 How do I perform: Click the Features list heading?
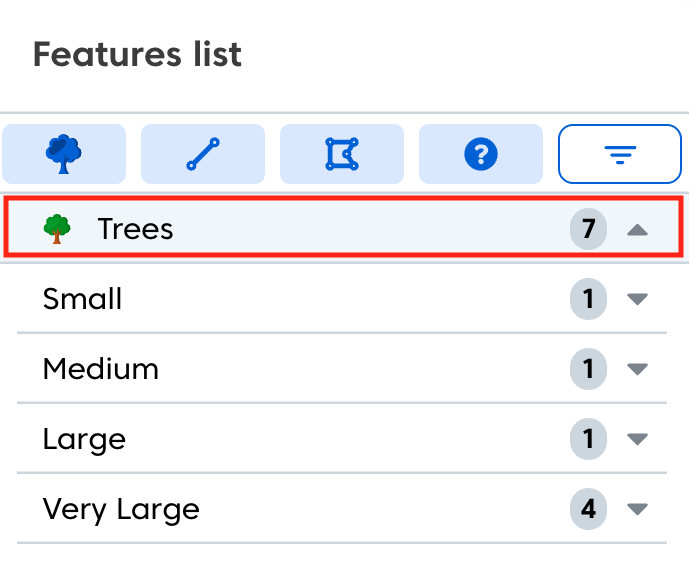(137, 54)
